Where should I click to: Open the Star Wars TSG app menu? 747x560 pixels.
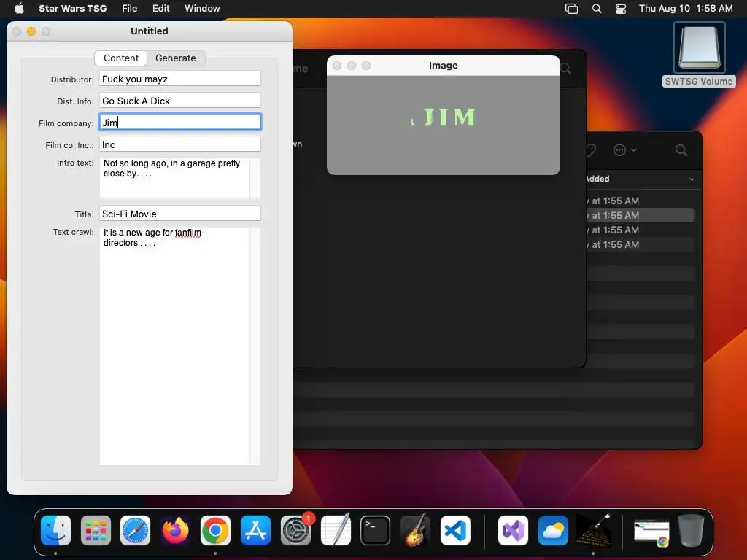[x=72, y=9]
